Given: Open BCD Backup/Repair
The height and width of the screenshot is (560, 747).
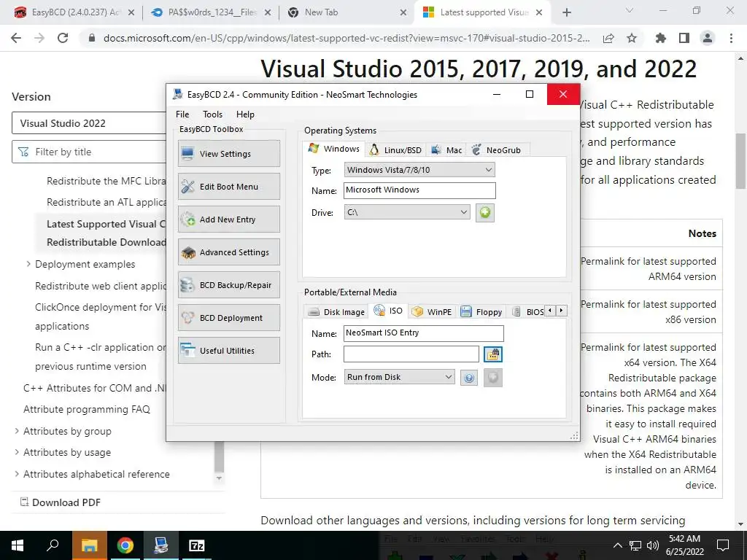Looking at the screenshot, I should tap(229, 285).
